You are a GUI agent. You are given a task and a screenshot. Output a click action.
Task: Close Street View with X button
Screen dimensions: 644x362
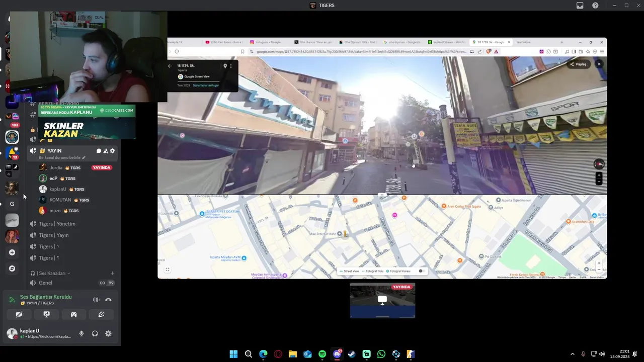pyautogui.click(x=599, y=64)
